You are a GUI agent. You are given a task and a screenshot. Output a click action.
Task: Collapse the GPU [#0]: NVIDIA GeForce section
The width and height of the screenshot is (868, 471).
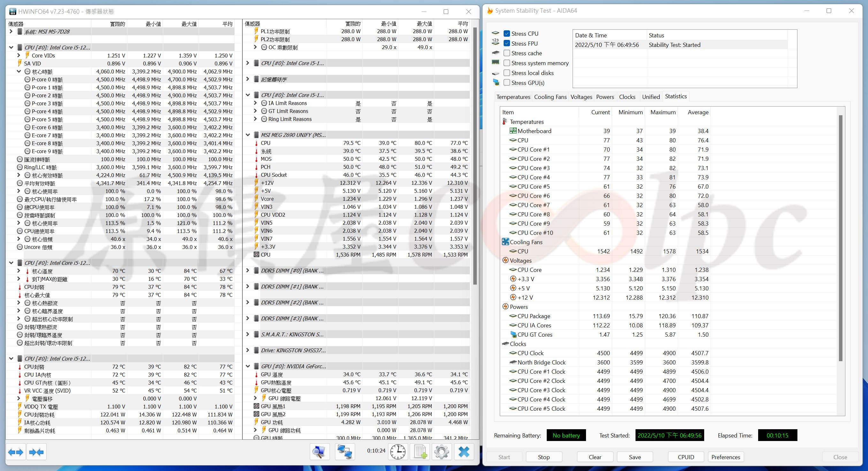(248, 366)
